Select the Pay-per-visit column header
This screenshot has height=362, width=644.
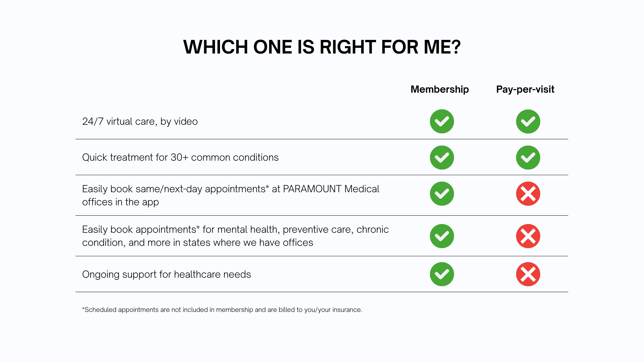coord(525,89)
